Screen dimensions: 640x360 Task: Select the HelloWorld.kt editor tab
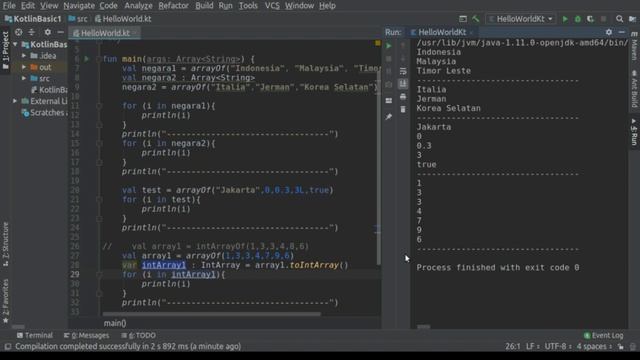pos(105,33)
